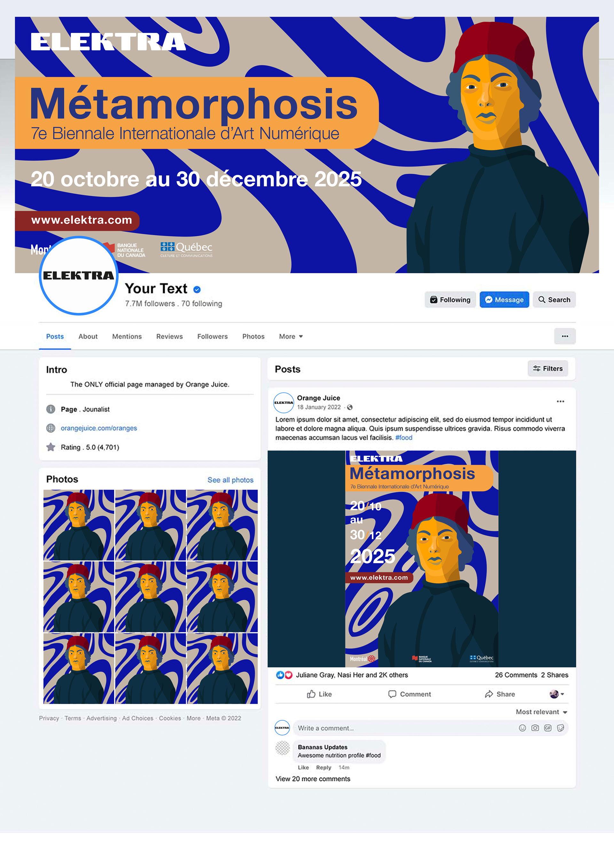Click the sticker icon in comment field
Viewport: 614px width, 868px height.
click(x=560, y=728)
